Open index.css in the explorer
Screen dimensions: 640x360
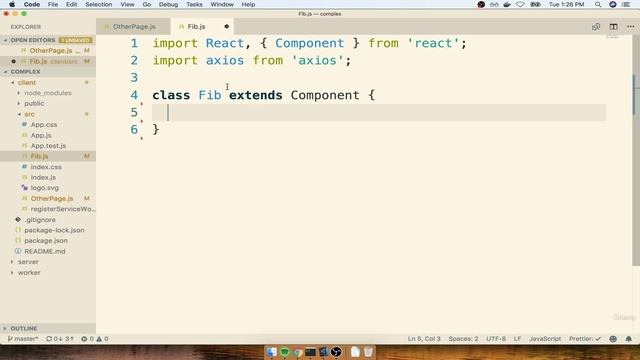(x=46, y=167)
